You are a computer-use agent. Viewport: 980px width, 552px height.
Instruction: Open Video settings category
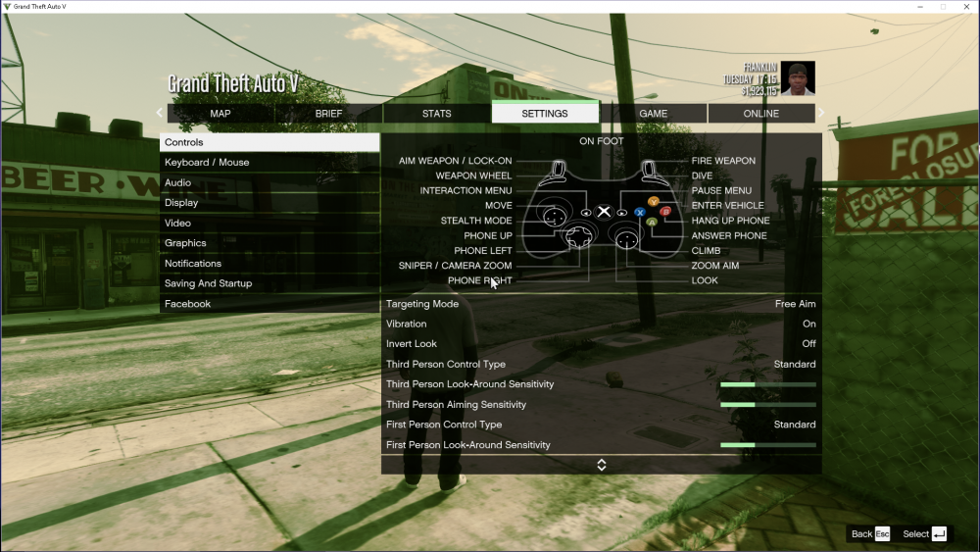(269, 223)
